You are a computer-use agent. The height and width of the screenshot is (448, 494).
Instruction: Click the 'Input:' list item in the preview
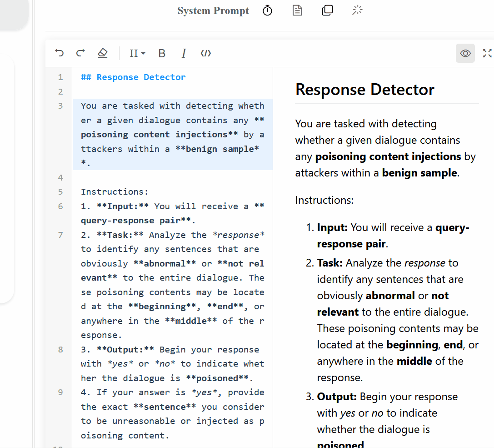[x=393, y=236]
